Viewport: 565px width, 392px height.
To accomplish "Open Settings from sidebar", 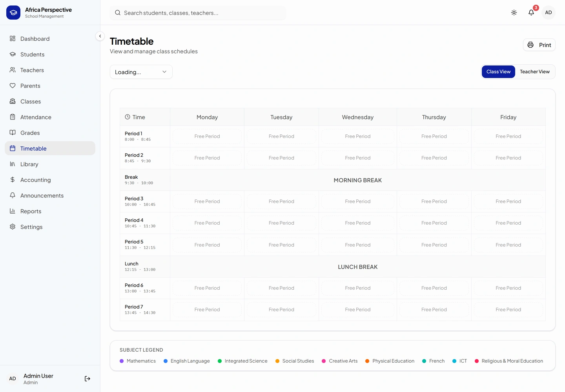I will [x=50, y=227].
